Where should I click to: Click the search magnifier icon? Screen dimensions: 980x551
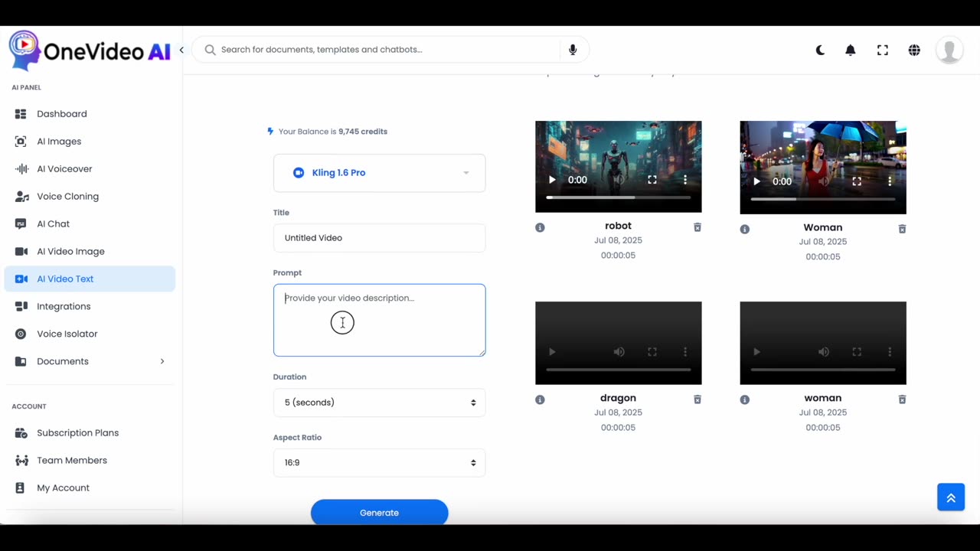tap(210, 50)
